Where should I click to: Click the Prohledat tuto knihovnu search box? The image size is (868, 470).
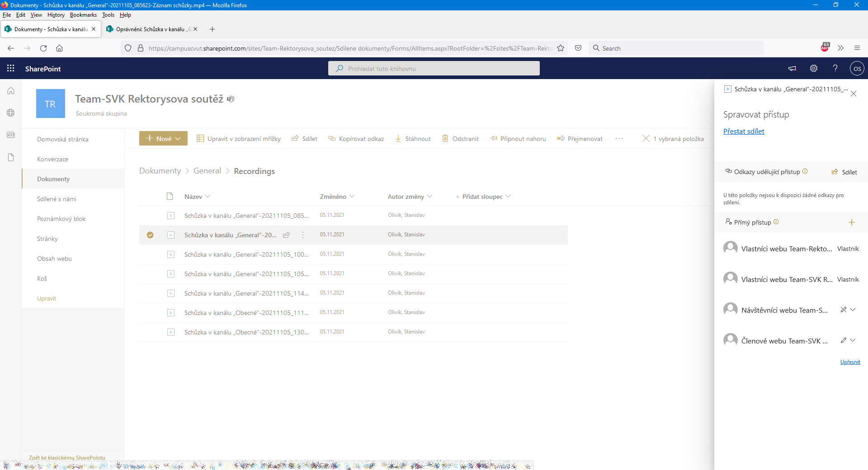click(x=434, y=69)
